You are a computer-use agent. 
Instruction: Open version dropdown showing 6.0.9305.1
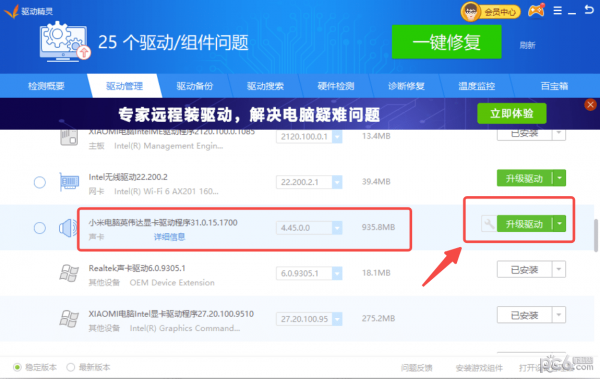(x=337, y=273)
